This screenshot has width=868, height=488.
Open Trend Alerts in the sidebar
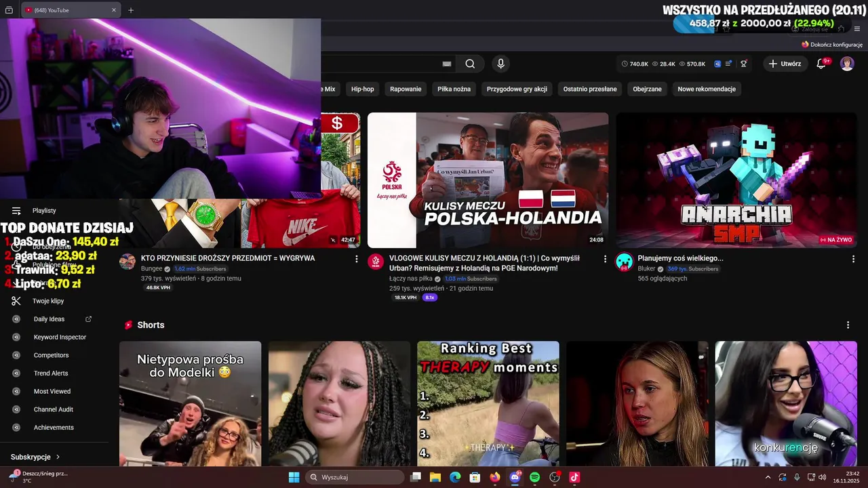51,373
